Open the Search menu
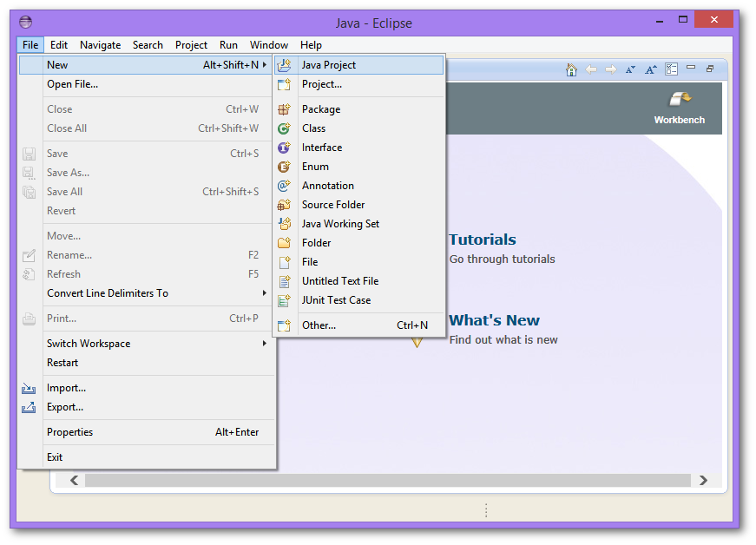The height and width of the screenshot is (545, 756). [148, 45]
